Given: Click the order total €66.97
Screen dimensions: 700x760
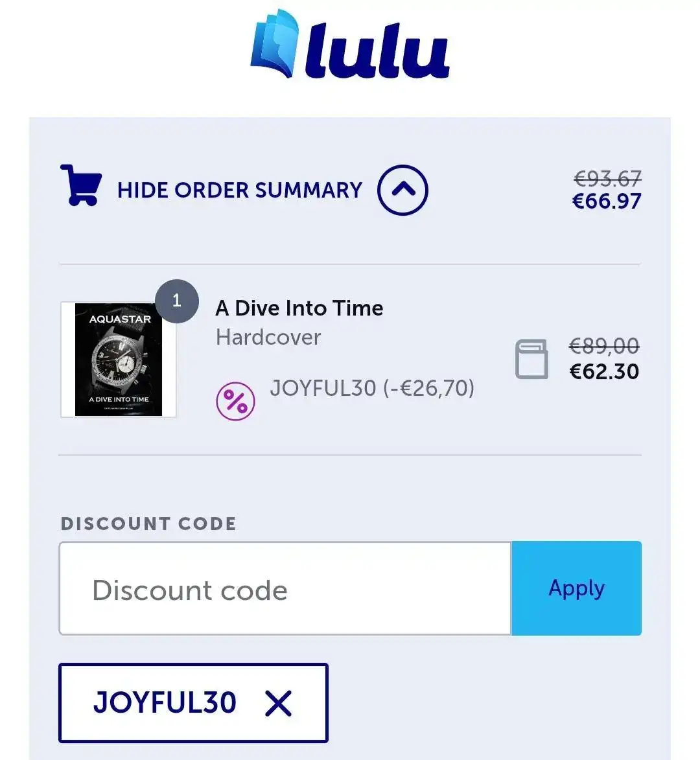Looking at the screenshot, I should (x=607, y=201).
